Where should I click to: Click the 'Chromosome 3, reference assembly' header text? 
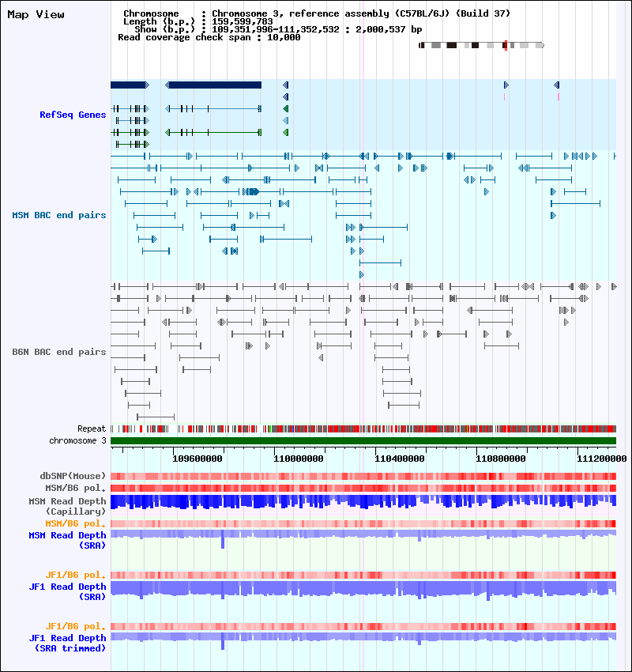pos(361,13)
